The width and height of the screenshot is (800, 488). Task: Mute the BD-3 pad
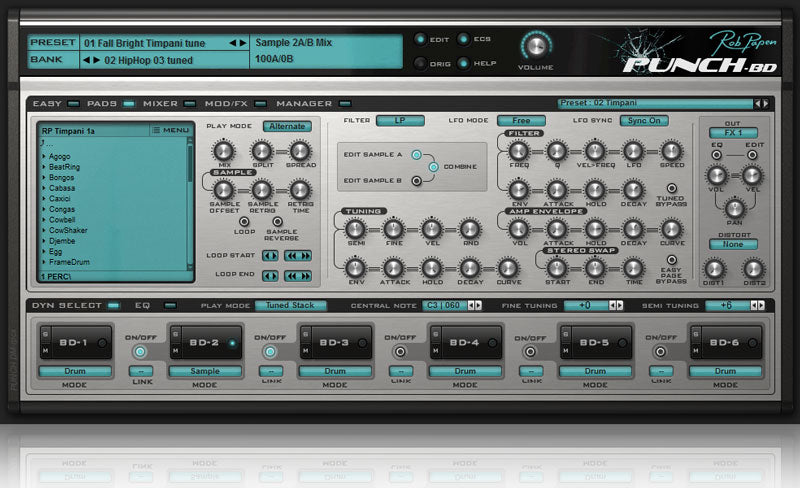pyautogui.click(x=306, y=351)
